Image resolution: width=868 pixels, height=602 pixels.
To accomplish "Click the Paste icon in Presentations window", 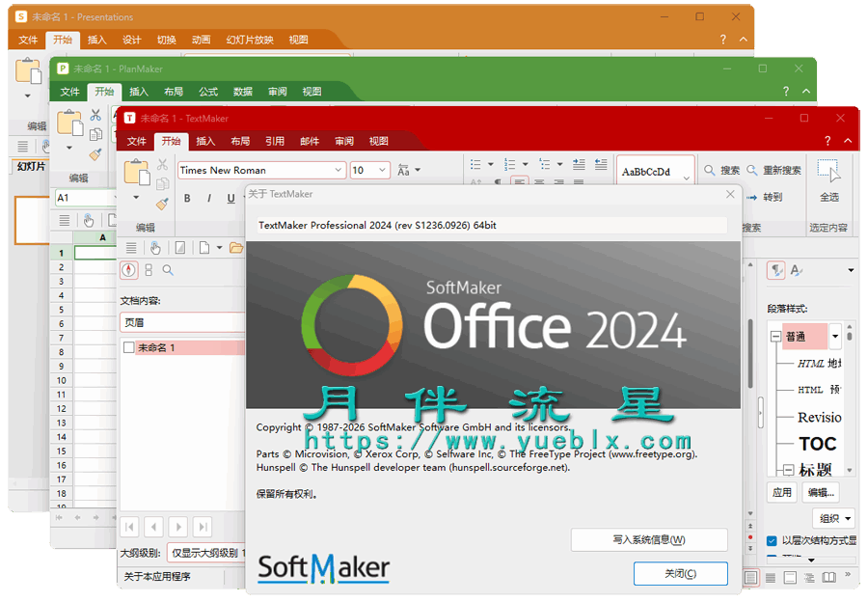I will (x=28, y=70).
